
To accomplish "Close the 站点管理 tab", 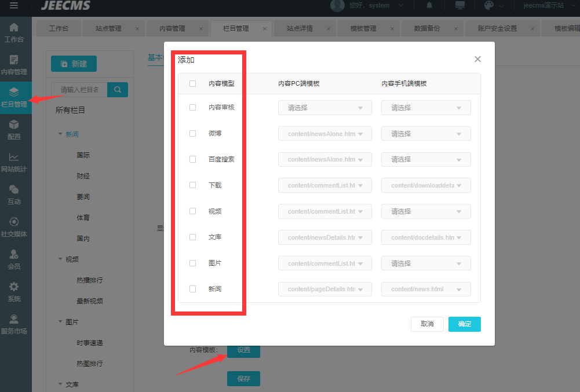I will pyautogui.click(x=137, y=28).
